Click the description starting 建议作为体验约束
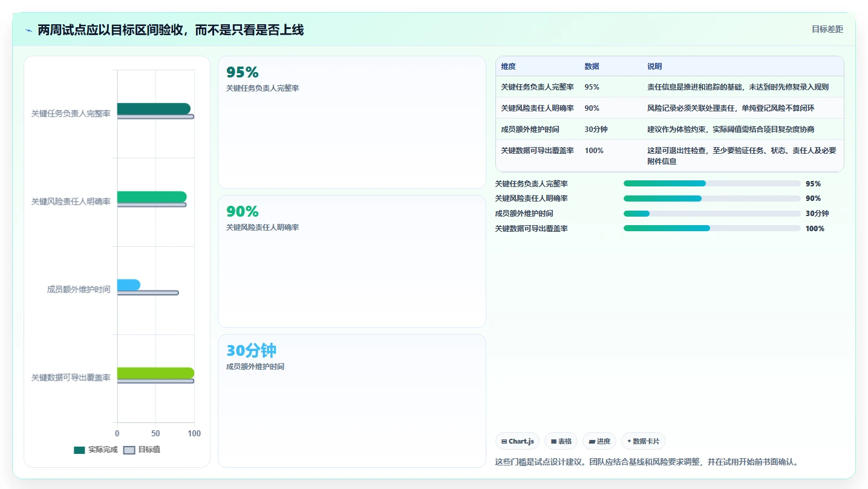This screenshot has width=868, height=489. 731,130
